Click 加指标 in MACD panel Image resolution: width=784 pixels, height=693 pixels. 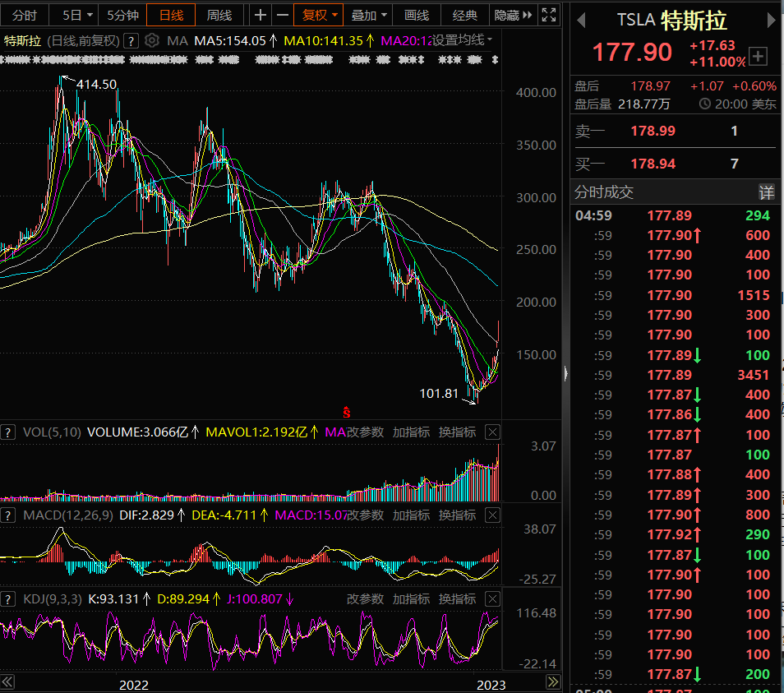click(411, 515)
